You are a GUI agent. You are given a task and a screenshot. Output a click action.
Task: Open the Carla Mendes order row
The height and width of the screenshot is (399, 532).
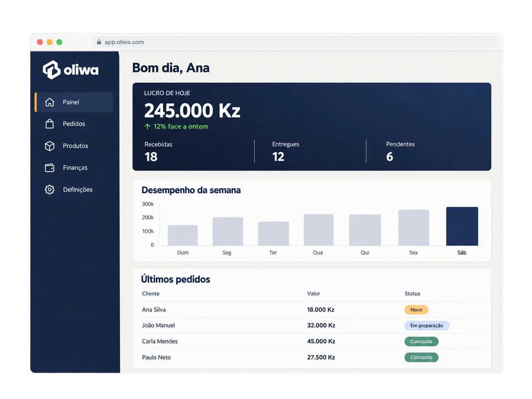point(312,341)
